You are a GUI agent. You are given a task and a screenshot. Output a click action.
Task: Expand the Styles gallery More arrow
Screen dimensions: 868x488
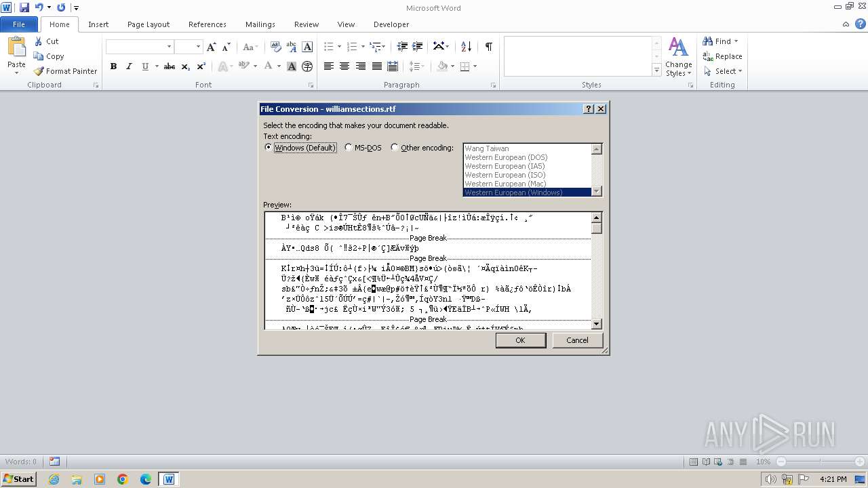point(656,70)
